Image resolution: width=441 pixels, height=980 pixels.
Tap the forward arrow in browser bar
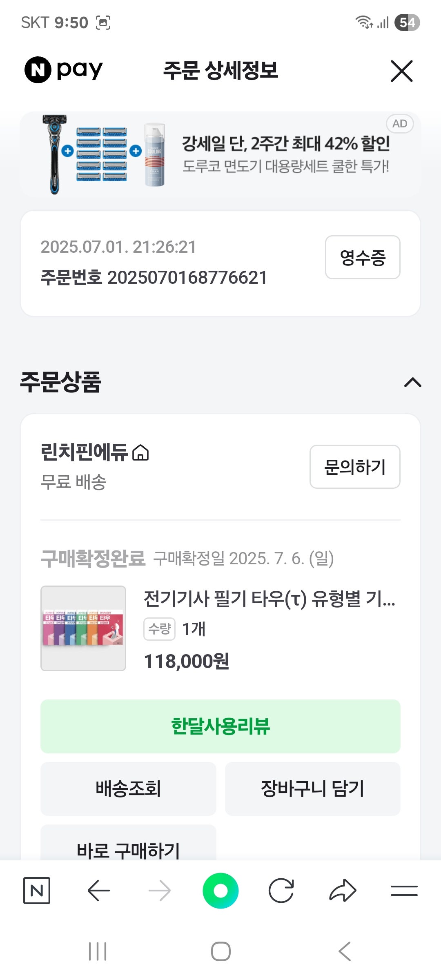point(160,890)
